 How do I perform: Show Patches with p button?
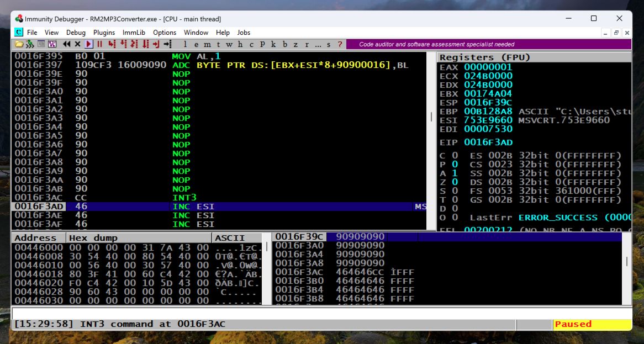coord(262,44)
